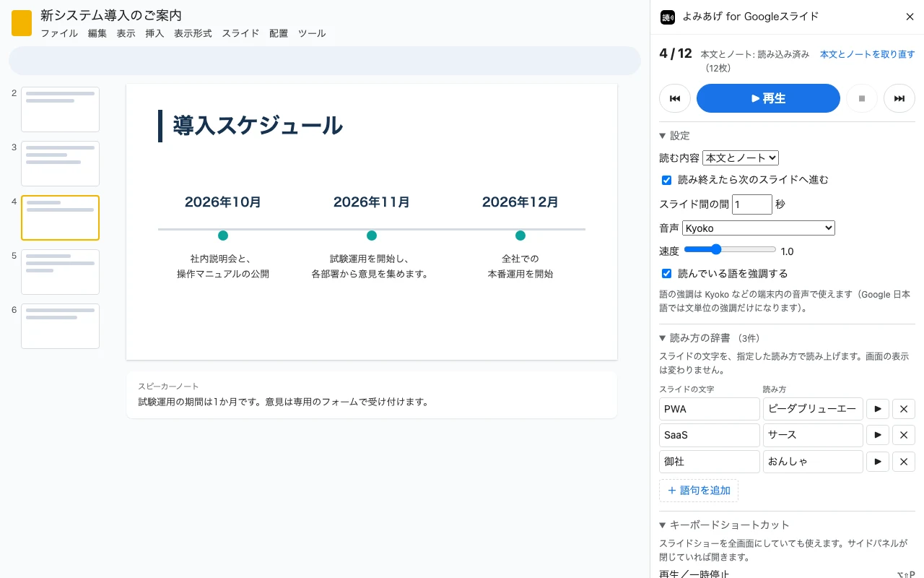Screen dimensions: 924x578
Task: Open the 配置 menu
Action: [279, 33]
